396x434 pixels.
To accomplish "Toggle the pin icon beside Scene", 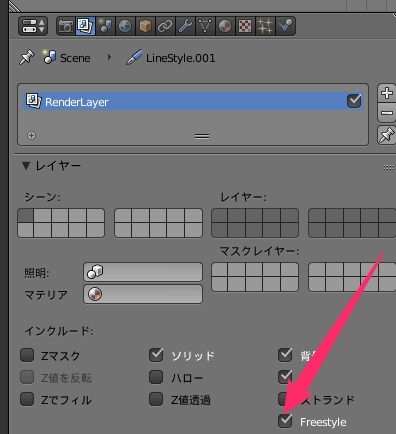I will pos(27,57).
